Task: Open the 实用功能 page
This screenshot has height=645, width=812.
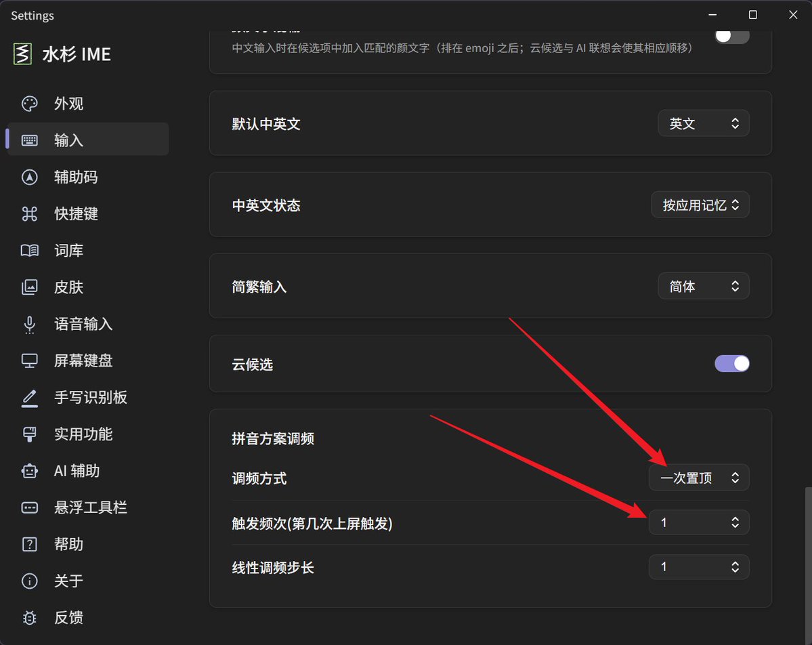Action: tap(87, 434)
